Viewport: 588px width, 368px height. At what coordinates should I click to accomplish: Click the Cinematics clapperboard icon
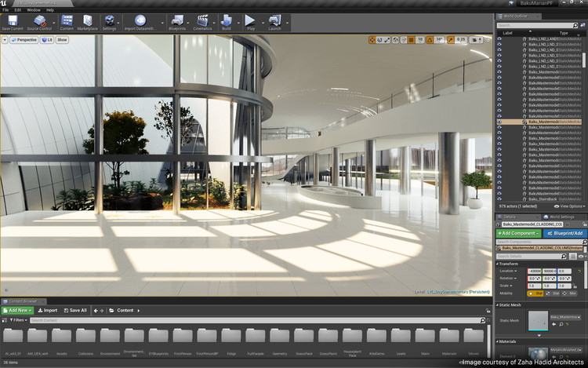(203, 20)
